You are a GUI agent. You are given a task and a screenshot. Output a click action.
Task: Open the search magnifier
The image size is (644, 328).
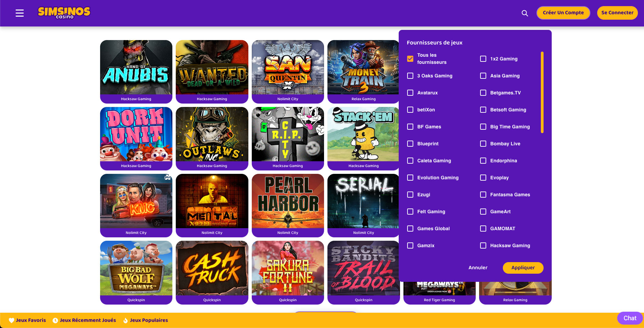(x=525, y=13)
